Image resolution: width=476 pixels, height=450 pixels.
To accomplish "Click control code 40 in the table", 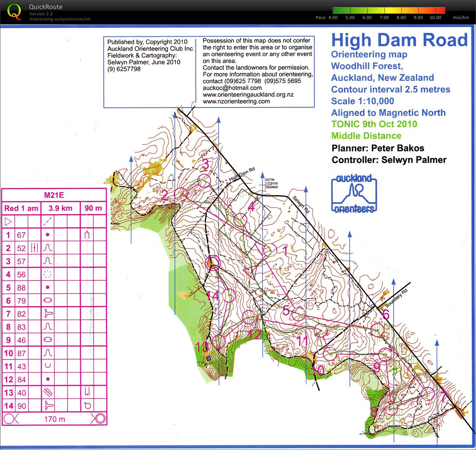I will (x=22, y=392).
